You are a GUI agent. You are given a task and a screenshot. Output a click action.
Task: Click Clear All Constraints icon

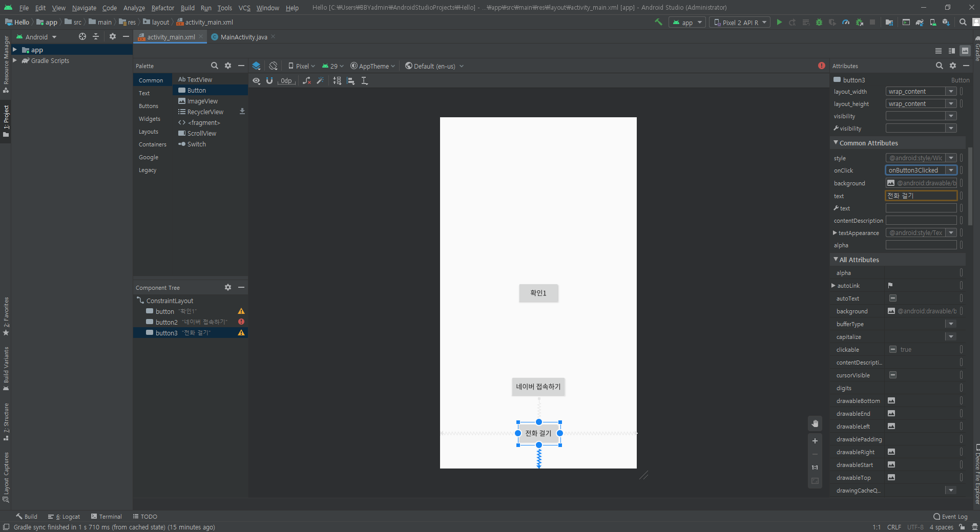coord(307,80)
